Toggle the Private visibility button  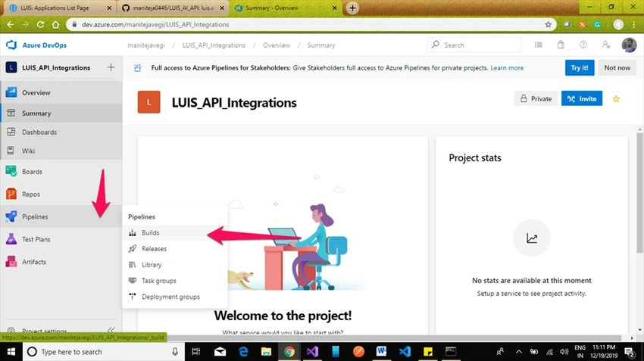536,98
